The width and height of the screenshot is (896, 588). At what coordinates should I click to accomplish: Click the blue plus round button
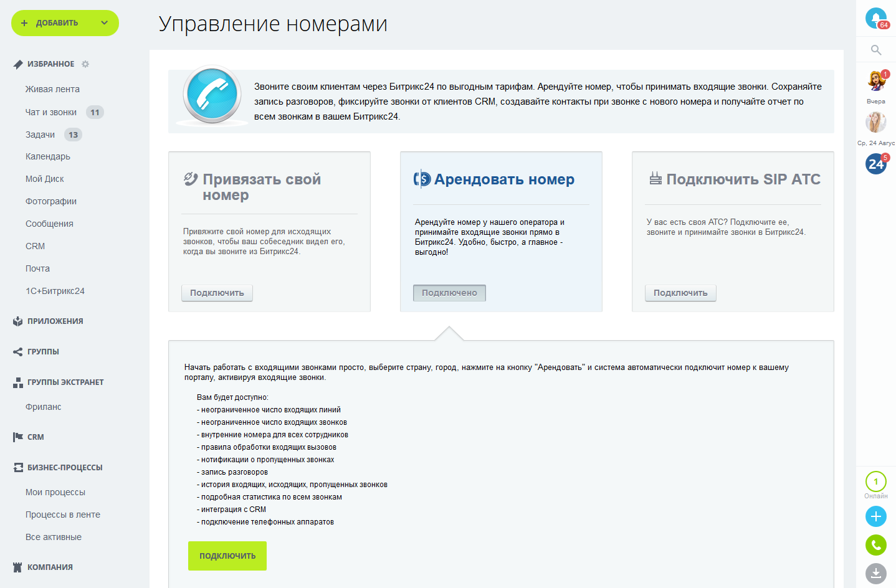click(x=876, y=516)
